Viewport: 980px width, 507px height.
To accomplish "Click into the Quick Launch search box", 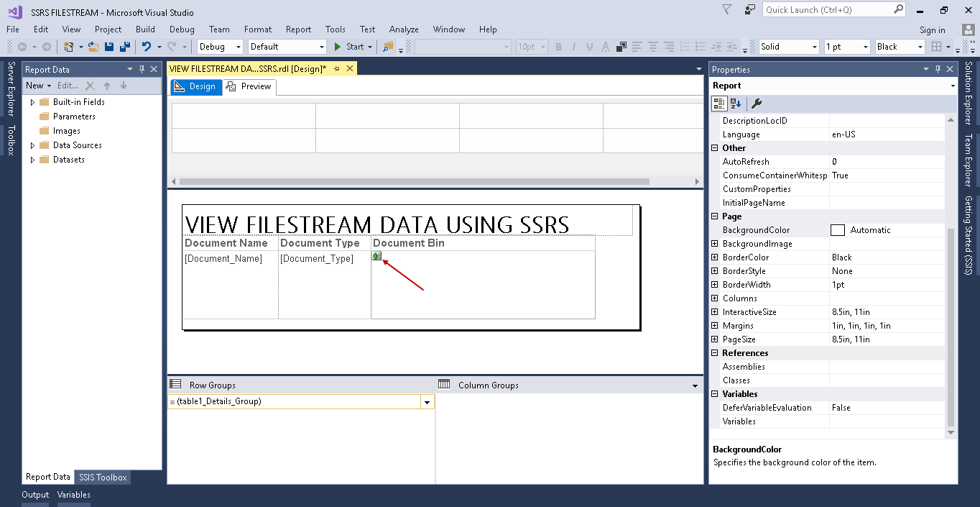I will (x=827, y=10).
